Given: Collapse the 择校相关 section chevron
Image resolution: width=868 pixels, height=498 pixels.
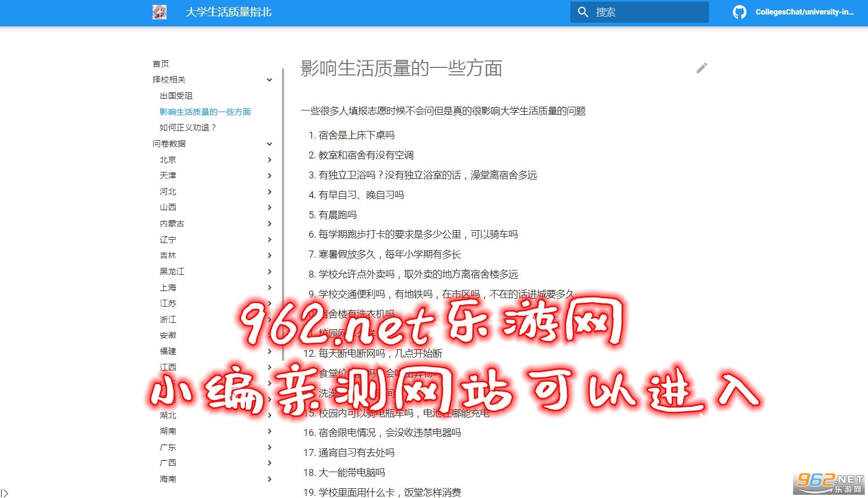Looking at the screenshot, I should [x=270, y=80].
